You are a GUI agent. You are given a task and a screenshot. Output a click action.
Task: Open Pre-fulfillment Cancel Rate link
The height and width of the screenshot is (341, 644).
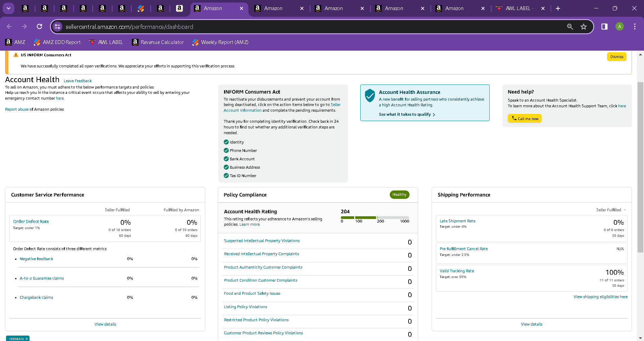(x=464, y=249)
